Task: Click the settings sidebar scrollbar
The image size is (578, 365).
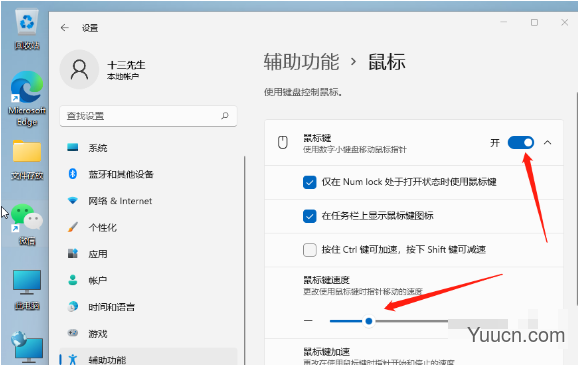Action: point(244,260)
